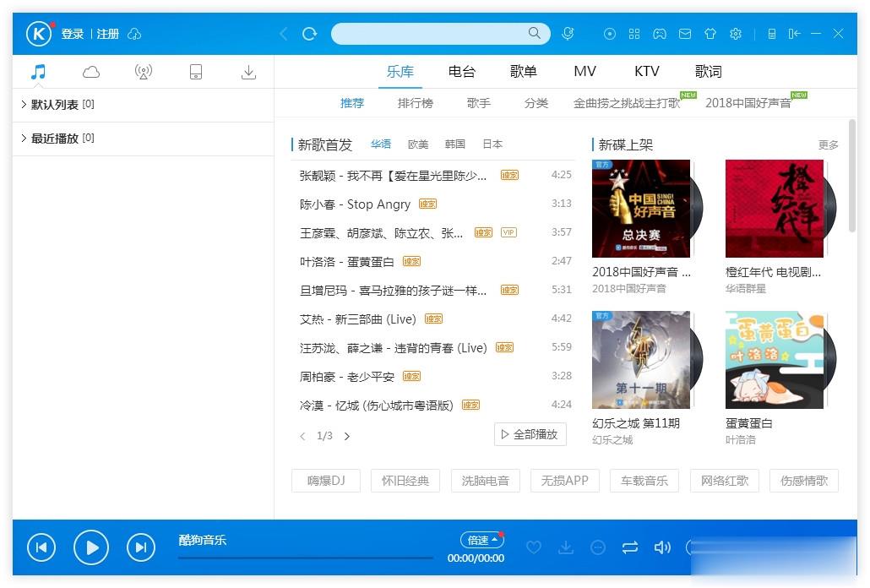Skip to the previous track
870x588 pixels.
41,547
